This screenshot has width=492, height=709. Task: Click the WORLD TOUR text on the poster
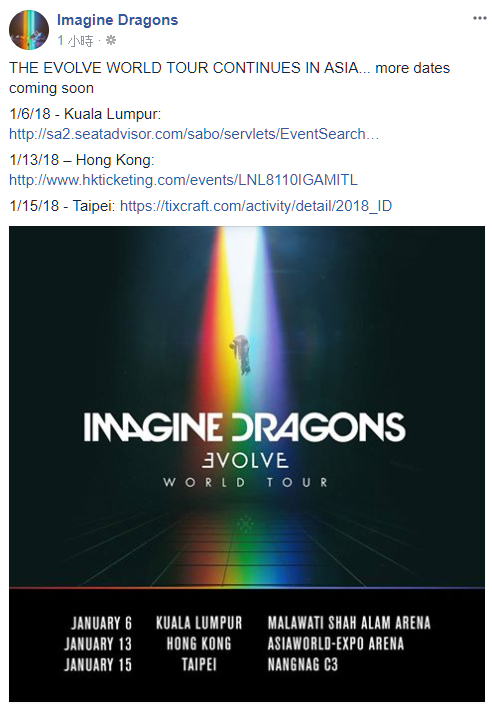(246, 482)
